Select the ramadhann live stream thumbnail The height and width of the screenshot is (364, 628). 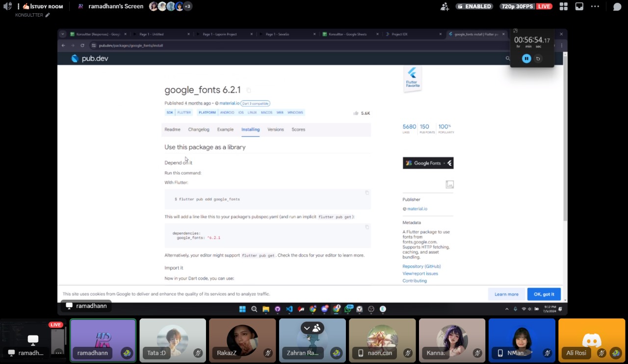pos(33,340)
